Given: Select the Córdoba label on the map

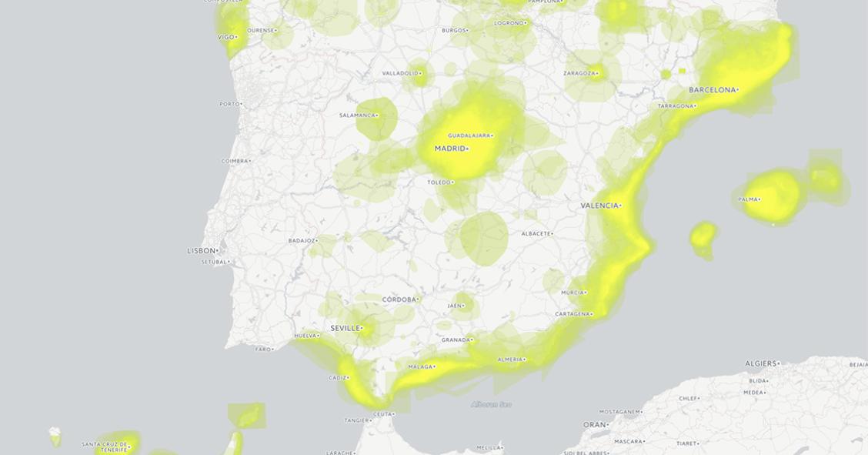Looking at the screenshot, I should click(399, 297).
